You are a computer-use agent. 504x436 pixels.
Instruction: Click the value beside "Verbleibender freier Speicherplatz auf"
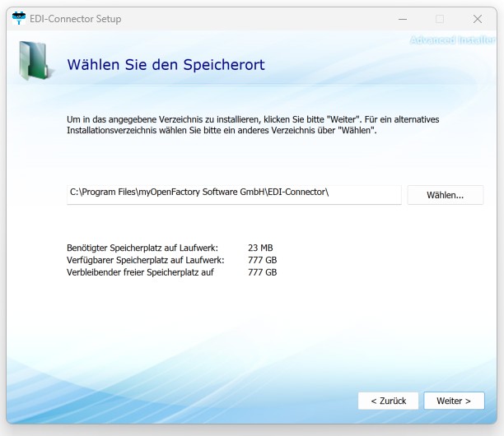click(x=262, y=272)
